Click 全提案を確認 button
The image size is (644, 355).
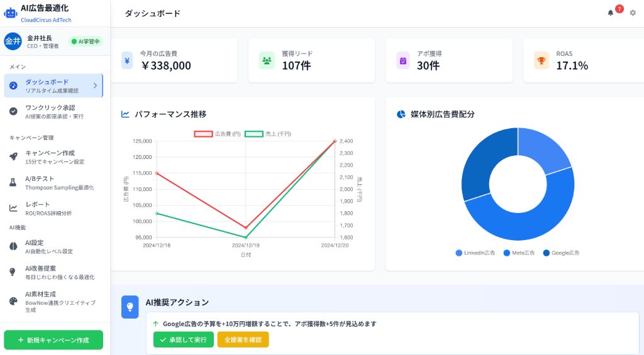pyautogui.click(x=243, y=339)
